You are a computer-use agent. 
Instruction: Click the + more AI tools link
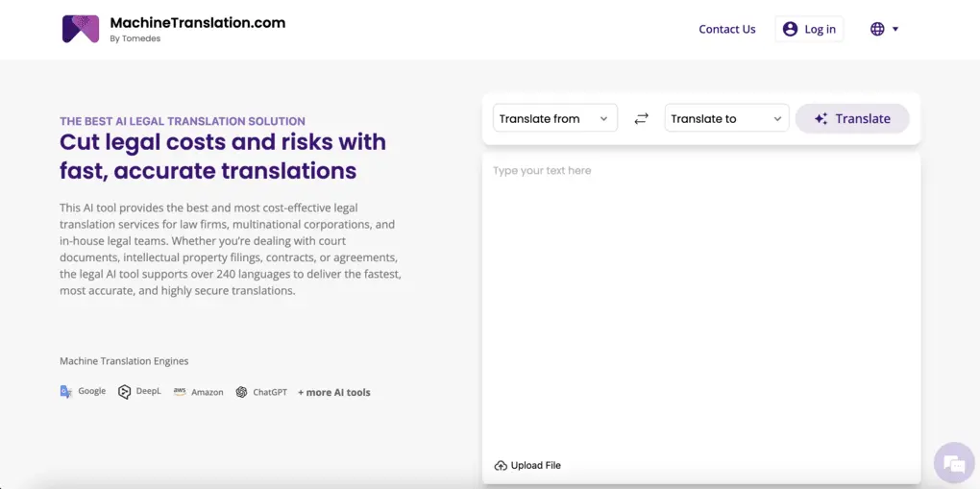pyautogui.click(x=333, y=392)
